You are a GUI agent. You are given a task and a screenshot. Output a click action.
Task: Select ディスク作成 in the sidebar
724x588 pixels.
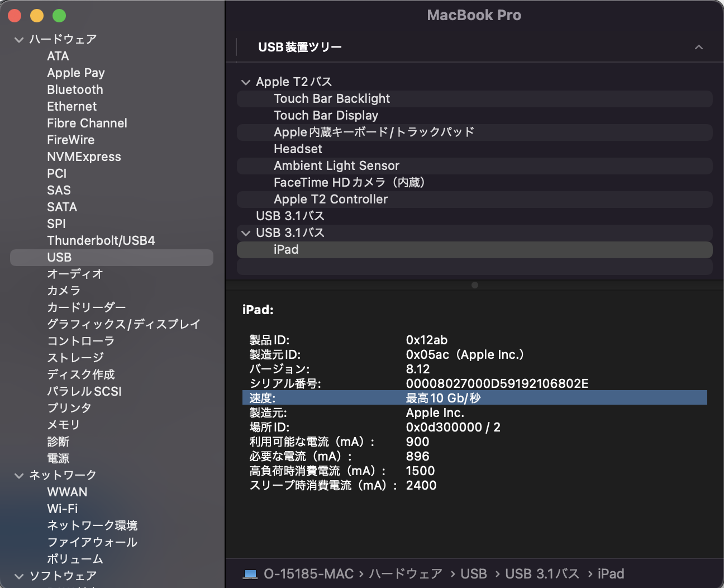pyautogui.click(x=81, y=374)
